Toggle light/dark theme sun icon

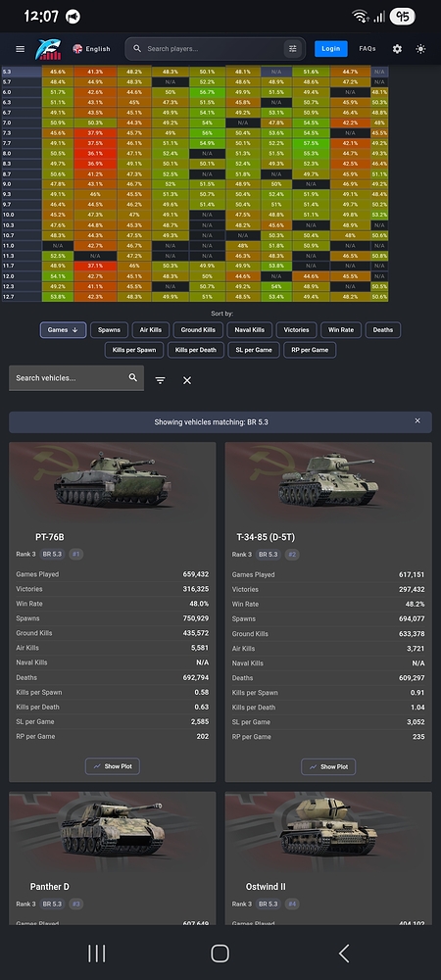coord(421,49)
